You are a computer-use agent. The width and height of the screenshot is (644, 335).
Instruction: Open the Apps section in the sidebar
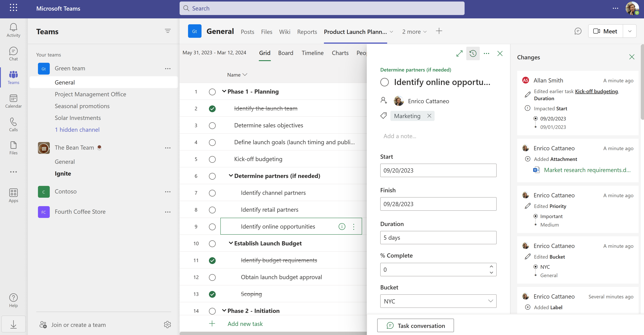click(x=13, y=195)
